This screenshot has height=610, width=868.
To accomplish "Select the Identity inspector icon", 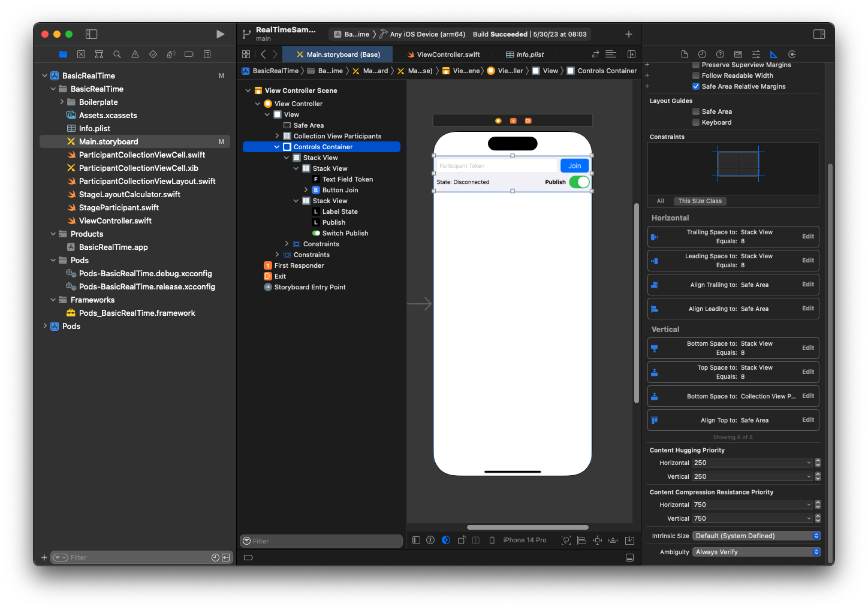I will click(738, 54).
